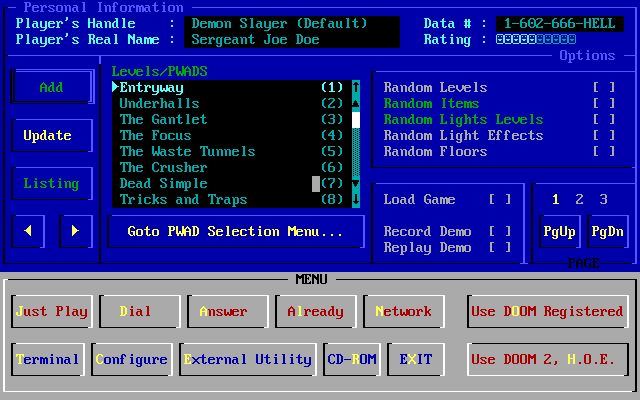Select Use DOOM Registered
Viewport: 640px width, 400px height.
point(548,311)
